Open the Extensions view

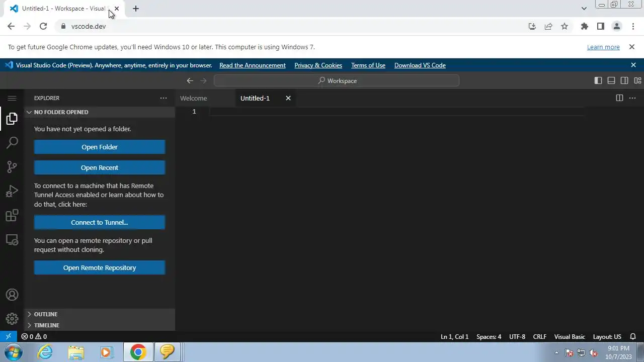(x=12, y=216)
